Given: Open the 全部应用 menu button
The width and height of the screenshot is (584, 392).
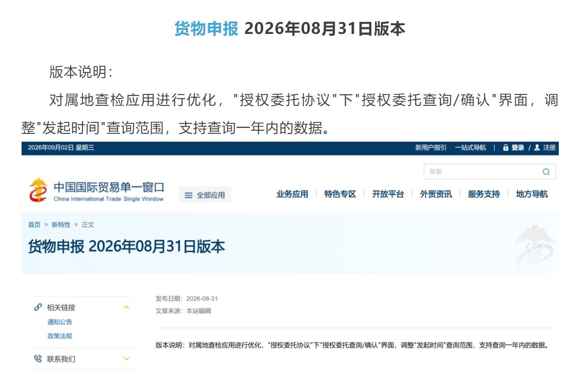Looking at the screenshot, I should (x=205, y=195).
